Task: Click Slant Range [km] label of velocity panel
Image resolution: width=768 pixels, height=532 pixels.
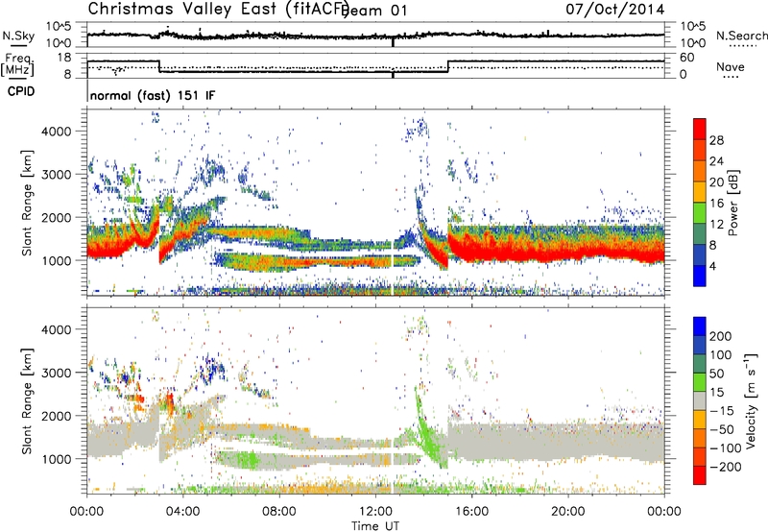Action: tap(27, 400)
